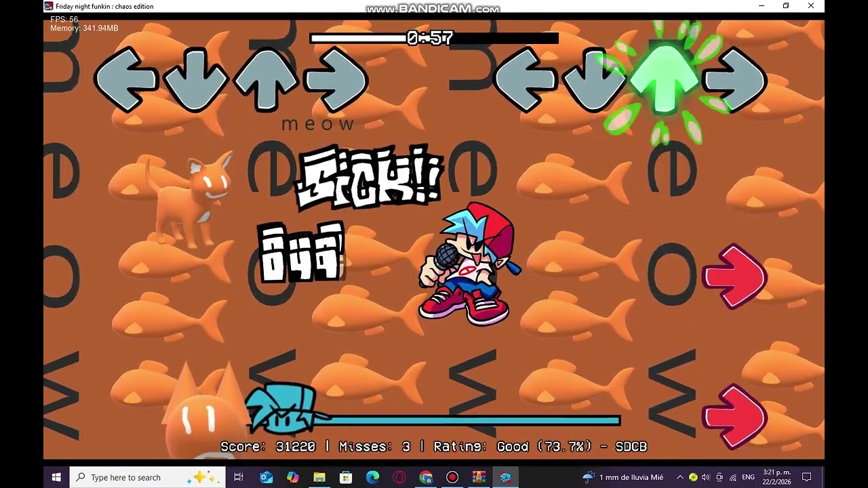The image size is (868, 488).
Task: Click the opponent's down arrow receptor
Action: (x=196, y=80)
